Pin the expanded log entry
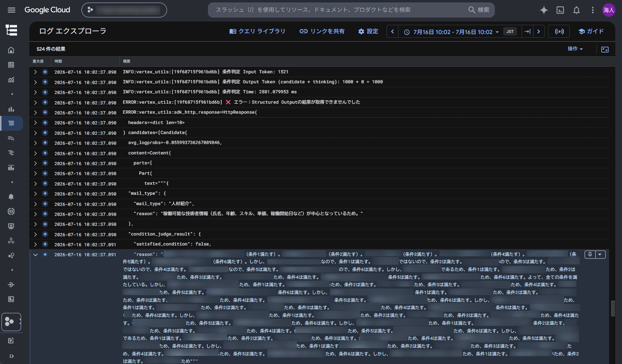 point(590,254)
